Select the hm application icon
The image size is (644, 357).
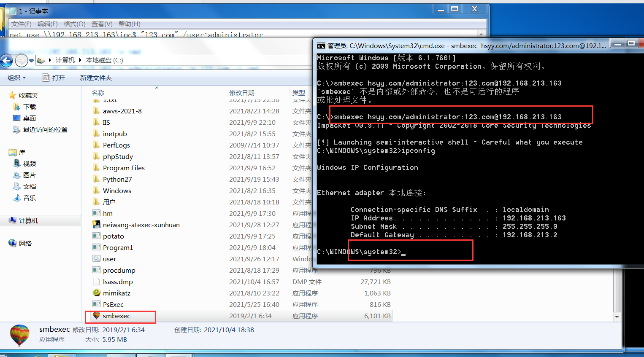(x=97, y=213)
